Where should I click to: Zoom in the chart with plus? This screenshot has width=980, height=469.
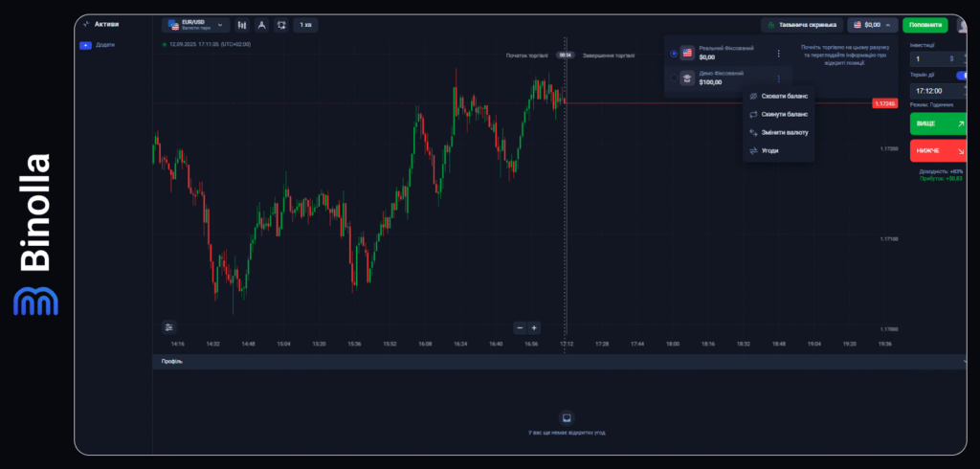(x=534, y=327)
